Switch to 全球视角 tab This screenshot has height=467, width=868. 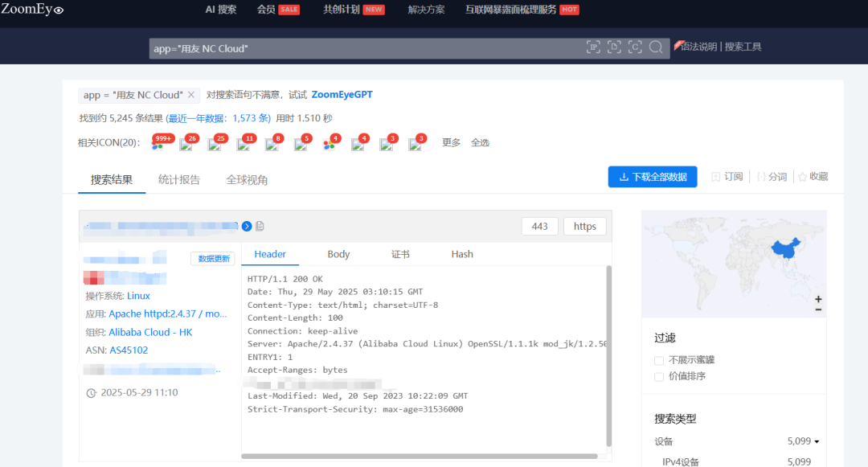[247, 180]
